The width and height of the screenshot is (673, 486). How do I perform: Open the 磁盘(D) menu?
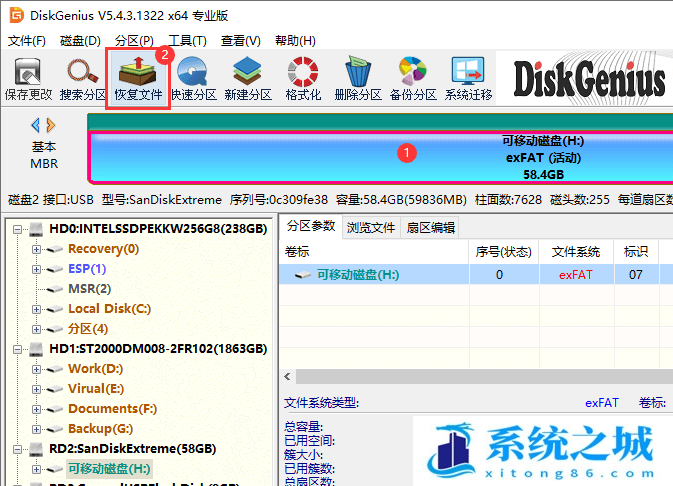pyautogui.click(x=80, y=41)
